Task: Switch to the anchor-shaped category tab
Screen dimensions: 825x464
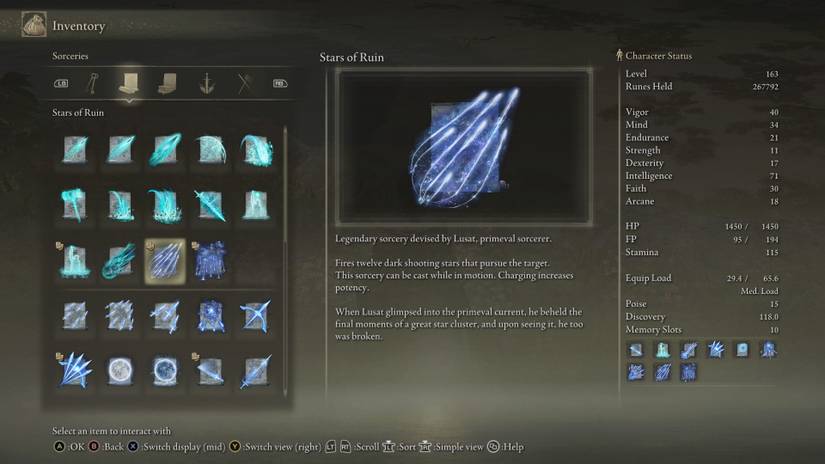Action: click(x=207, y=84)
